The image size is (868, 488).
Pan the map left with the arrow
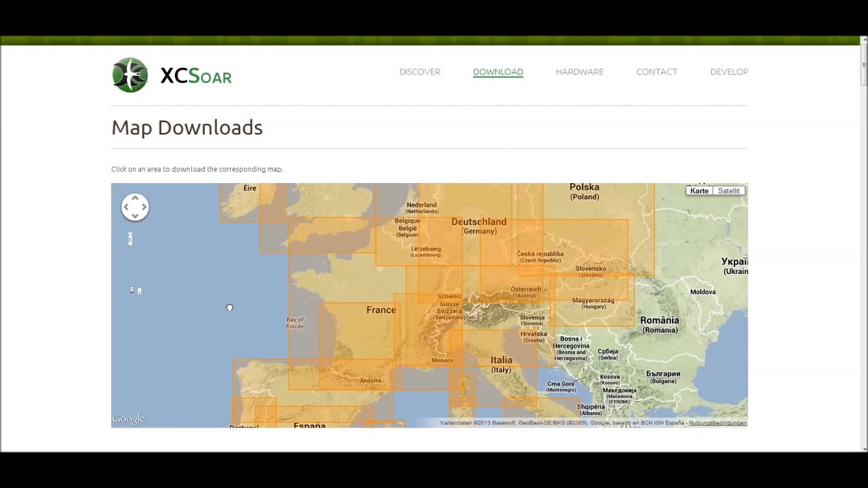point(126,207)
